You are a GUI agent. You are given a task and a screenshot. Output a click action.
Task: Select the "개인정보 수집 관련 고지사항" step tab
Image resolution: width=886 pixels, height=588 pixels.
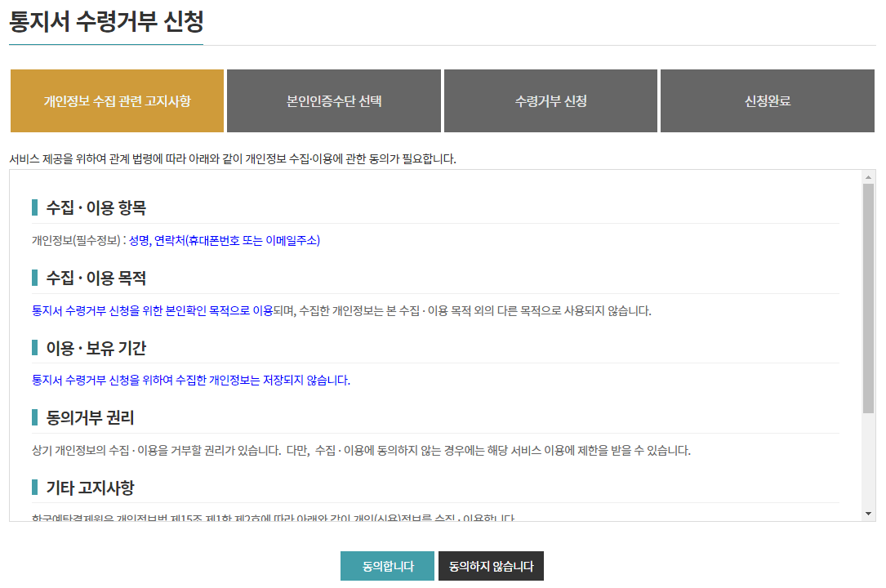pyautogui.click(x=117, y=100)
